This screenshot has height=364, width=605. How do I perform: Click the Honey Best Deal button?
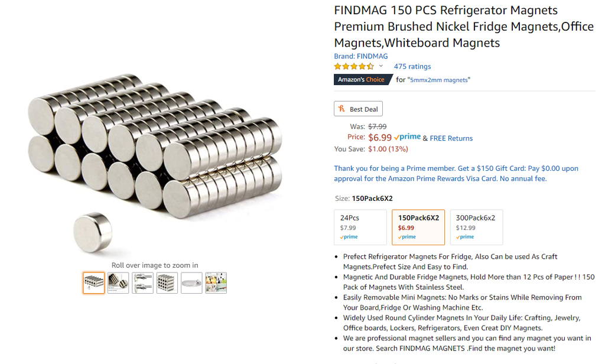point(358,109)
